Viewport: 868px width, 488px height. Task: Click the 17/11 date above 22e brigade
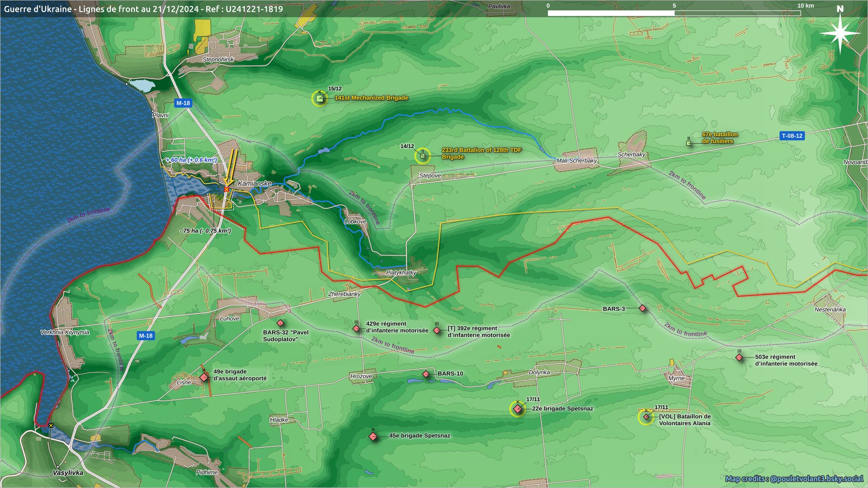coord(533,399)
